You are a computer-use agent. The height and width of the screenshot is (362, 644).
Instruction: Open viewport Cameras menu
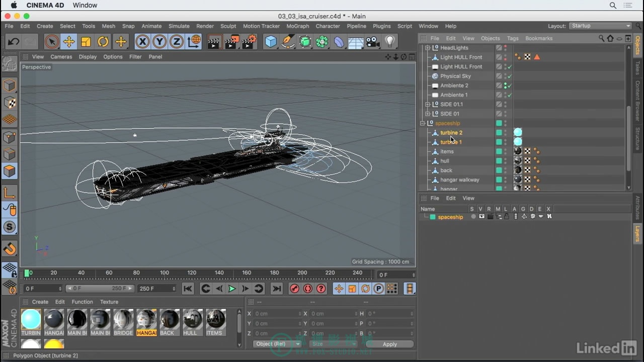(x=61, y=57)
